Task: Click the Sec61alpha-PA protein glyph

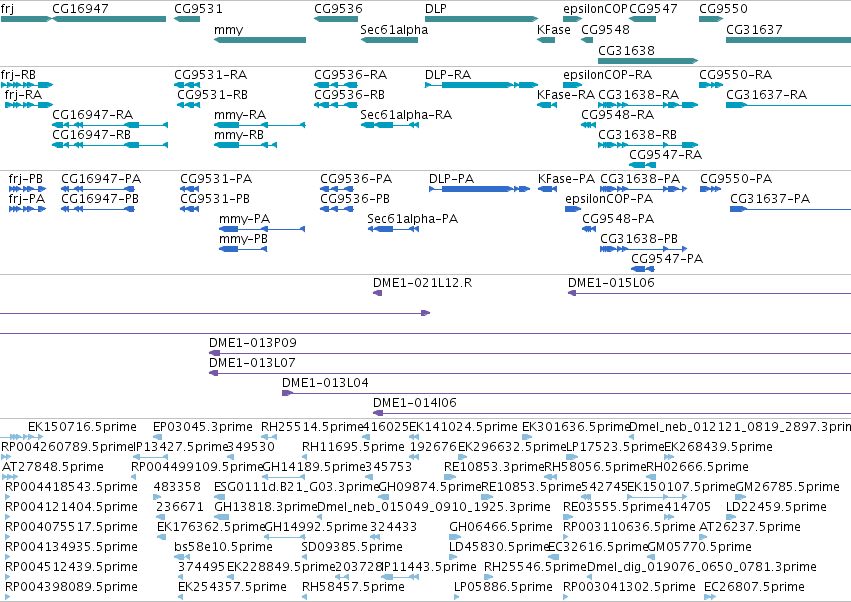Action: click(393, 229)
